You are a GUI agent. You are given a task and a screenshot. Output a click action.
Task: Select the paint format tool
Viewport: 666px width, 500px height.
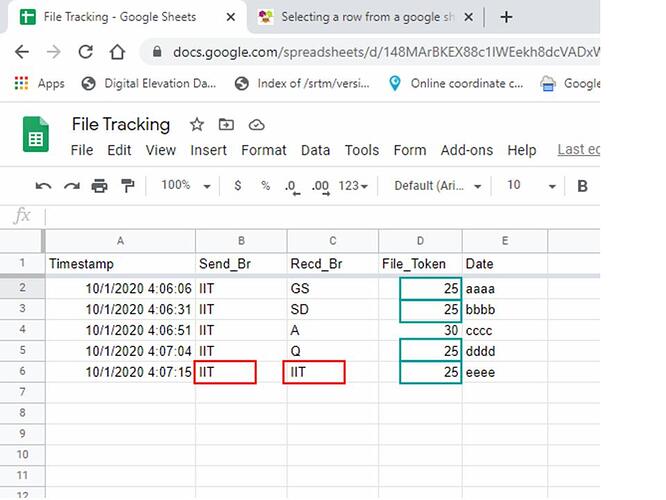127,186
